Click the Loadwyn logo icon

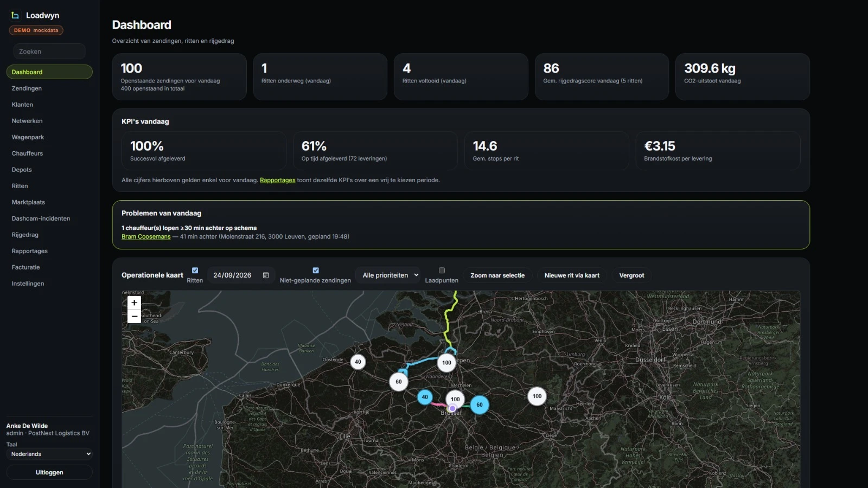15,15
